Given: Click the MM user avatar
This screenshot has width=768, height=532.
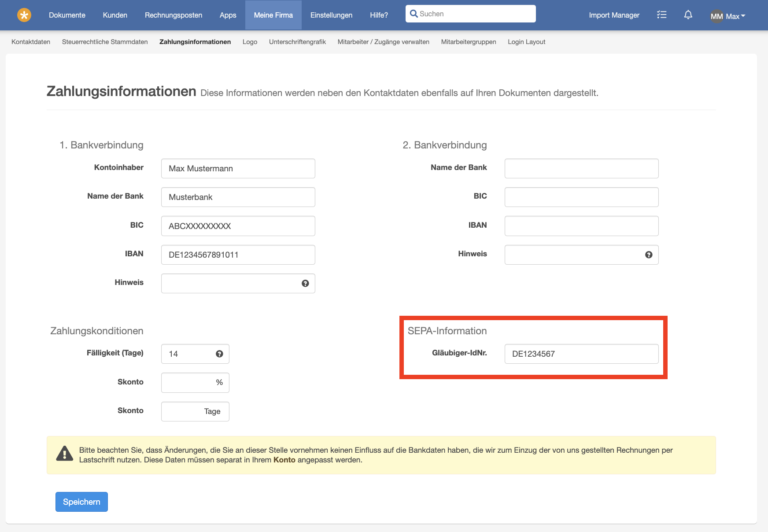Looking at the screenshot, I should (716, 16).
